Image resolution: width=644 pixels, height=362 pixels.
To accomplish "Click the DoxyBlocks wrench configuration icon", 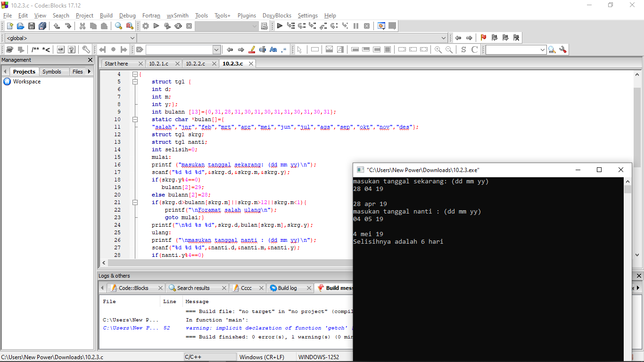I will pos(86,49).
